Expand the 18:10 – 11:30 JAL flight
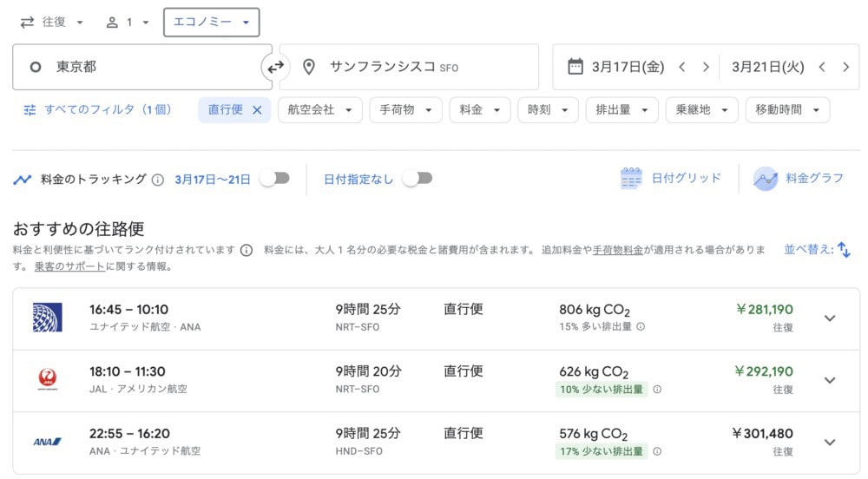This screenshot has height=479, width=868. point(830,380)
